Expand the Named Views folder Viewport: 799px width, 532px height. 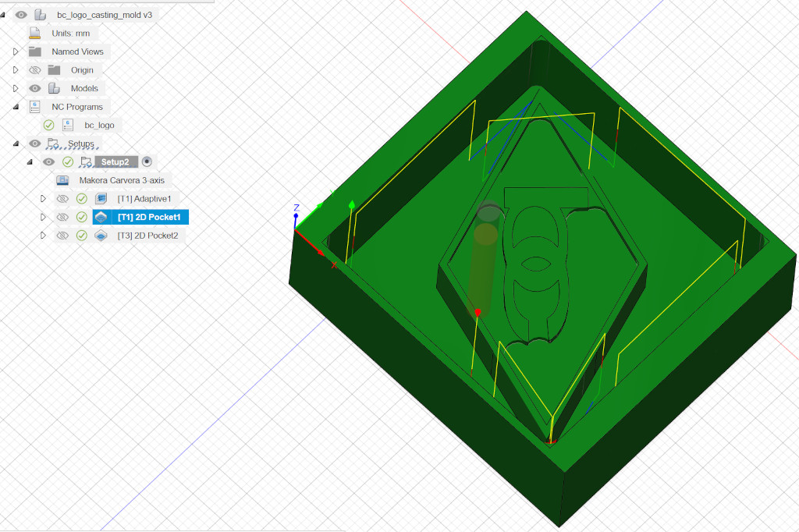pyautogui.click(x=16, y=51)
